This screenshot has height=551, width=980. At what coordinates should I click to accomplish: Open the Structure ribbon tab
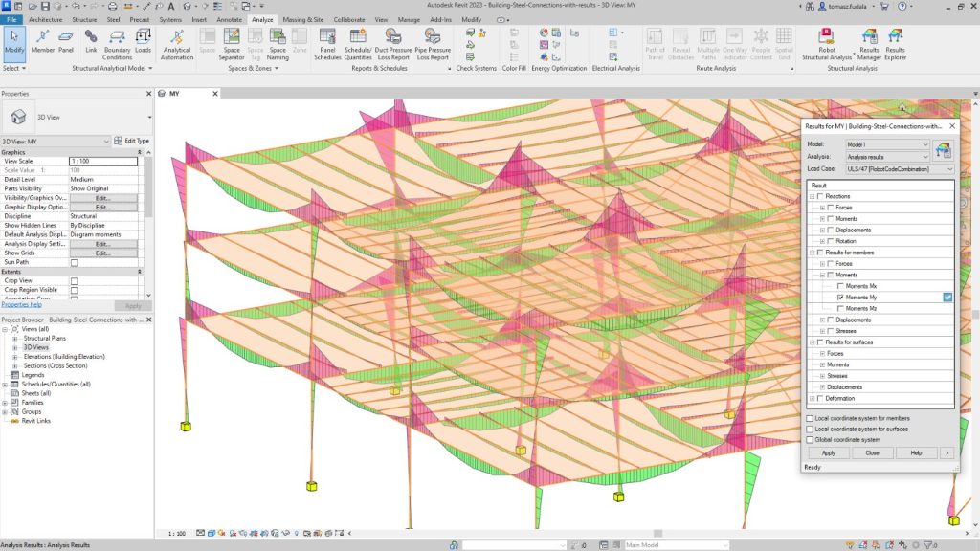click(x=84, y=19)
